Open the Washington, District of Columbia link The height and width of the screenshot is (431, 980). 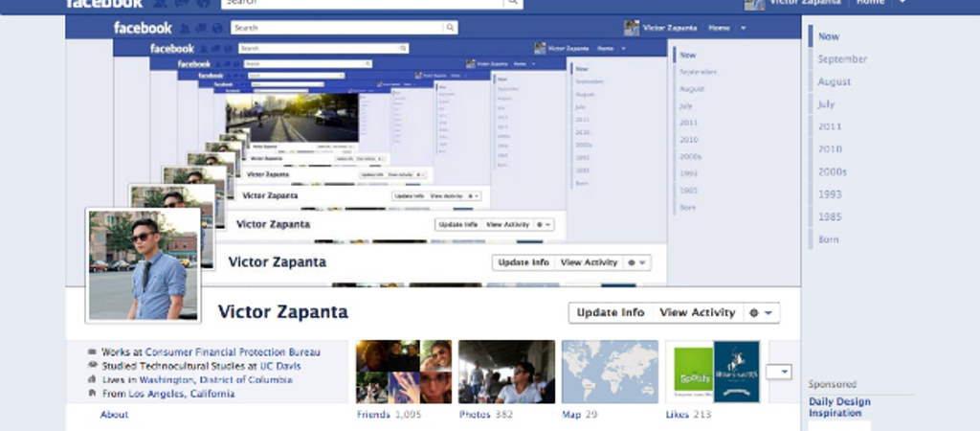215,379
